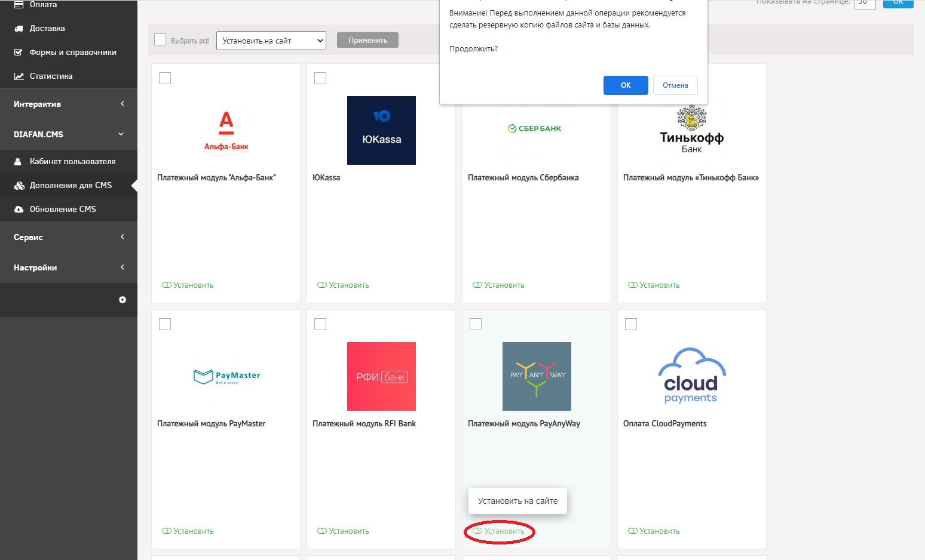The width and height of the screenshot is (925, 560).
Task: Click the payment card icon beside Оплата
Action: pos(19,4)
